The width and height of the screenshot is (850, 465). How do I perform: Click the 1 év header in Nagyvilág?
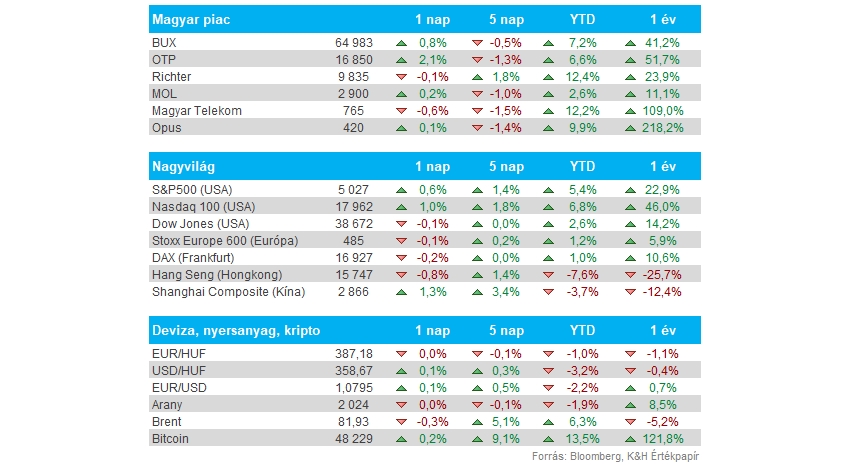point(663,166)
